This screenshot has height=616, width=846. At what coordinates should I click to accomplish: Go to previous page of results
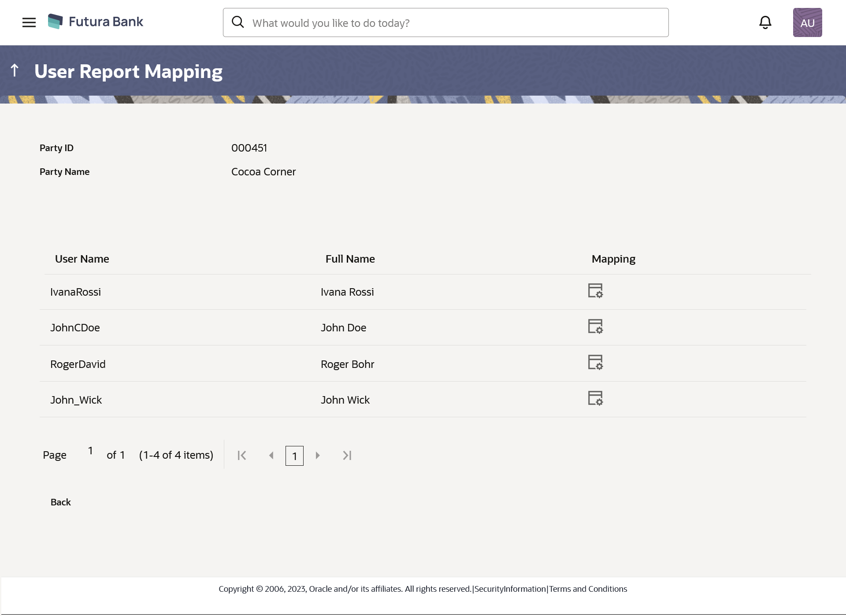tap(271, 456)
